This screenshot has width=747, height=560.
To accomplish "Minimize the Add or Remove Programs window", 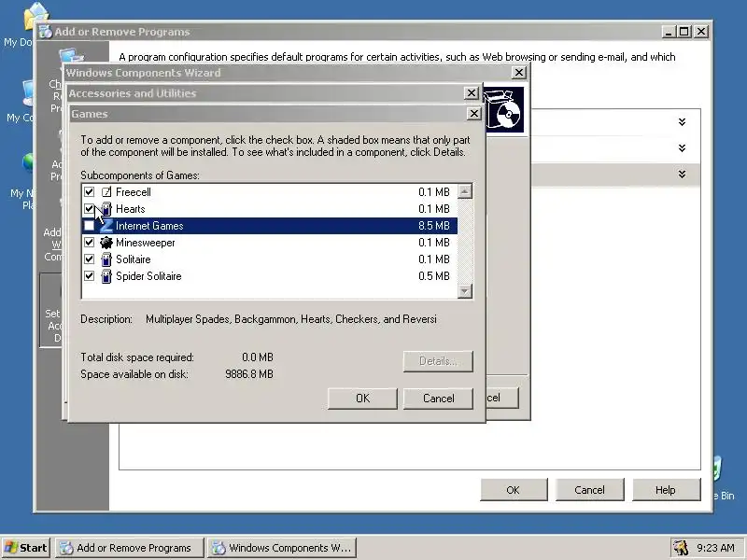I will (x=669, y=32).
